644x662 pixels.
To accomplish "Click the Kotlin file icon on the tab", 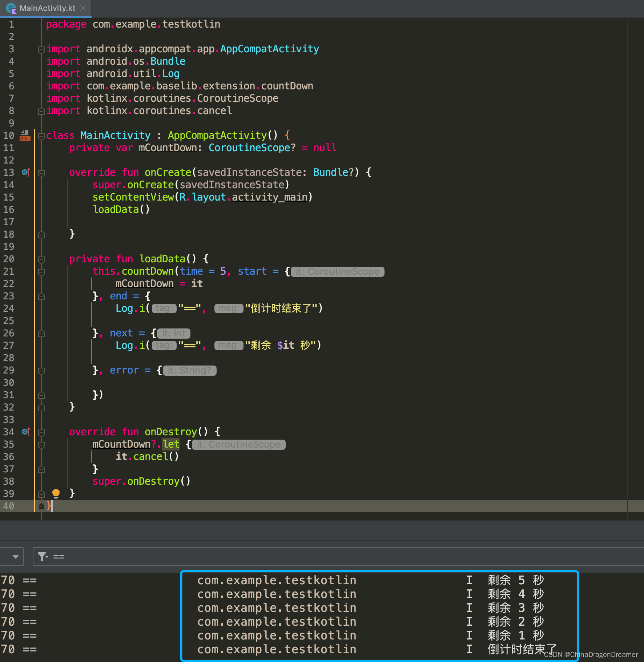I will (11, 8).
